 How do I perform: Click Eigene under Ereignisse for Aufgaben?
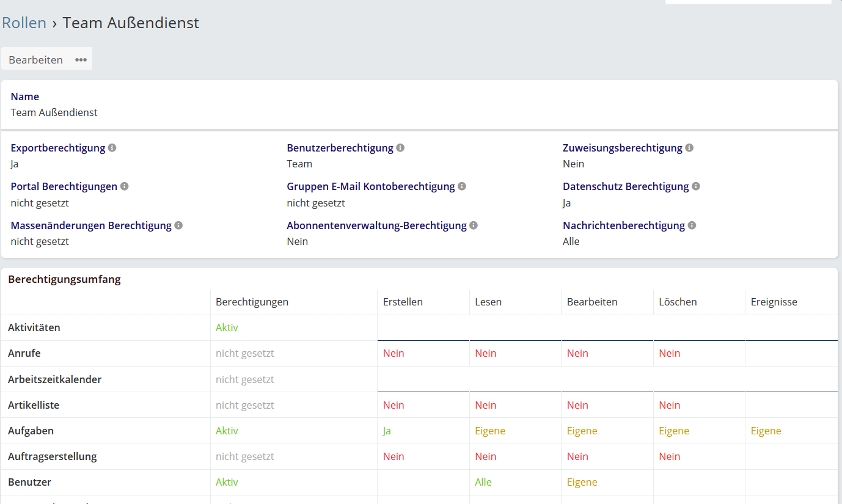coord(766,431)
